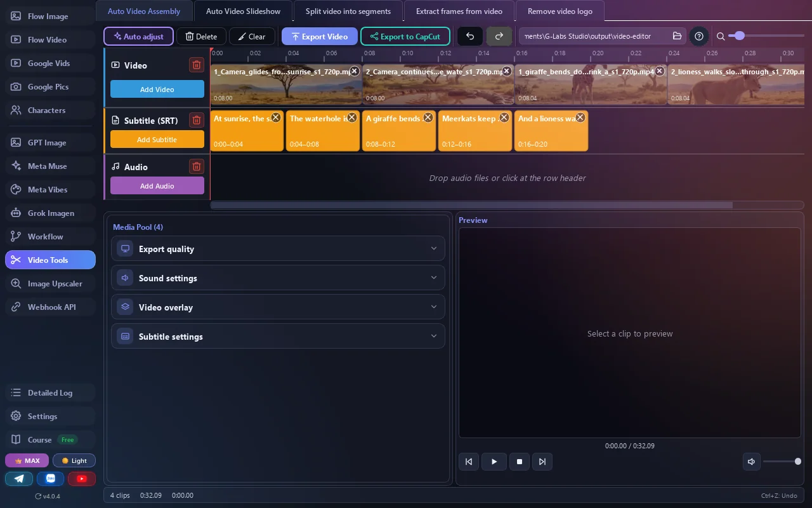Remove the 'At sunrise' subtitle block

(275, 117)
